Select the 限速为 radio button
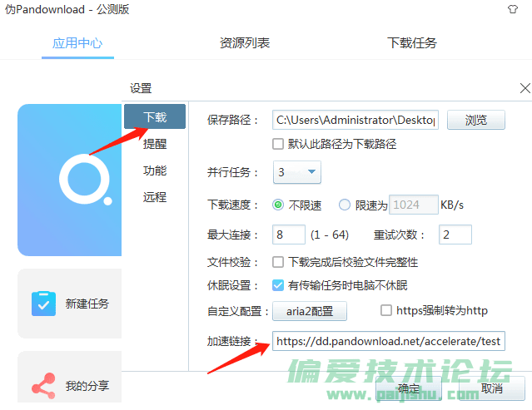This screenshot has height=410, width=532. point(345,205)
